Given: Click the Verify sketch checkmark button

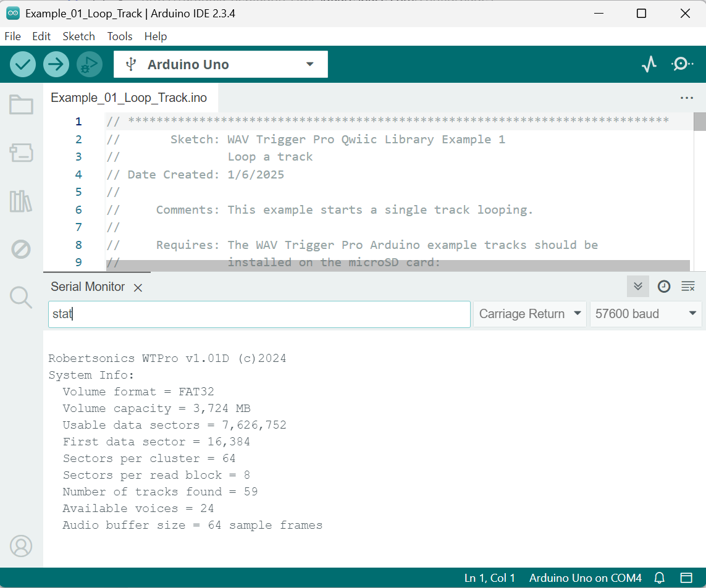Looking at the screenshot, I should [x=22, y=64].
